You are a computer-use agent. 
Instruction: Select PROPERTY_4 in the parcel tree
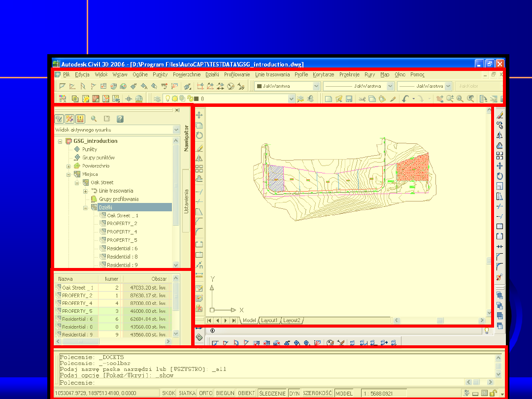tap(122, 232)
